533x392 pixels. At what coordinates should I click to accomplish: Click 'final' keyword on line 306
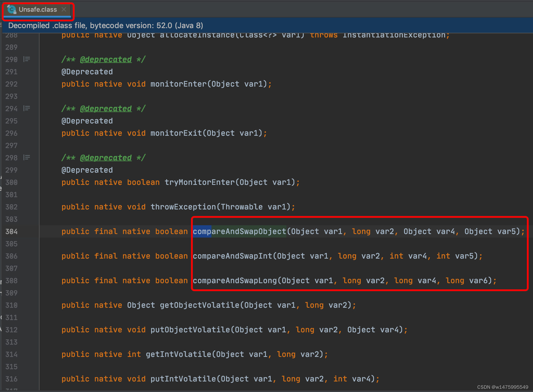point(106,256)
